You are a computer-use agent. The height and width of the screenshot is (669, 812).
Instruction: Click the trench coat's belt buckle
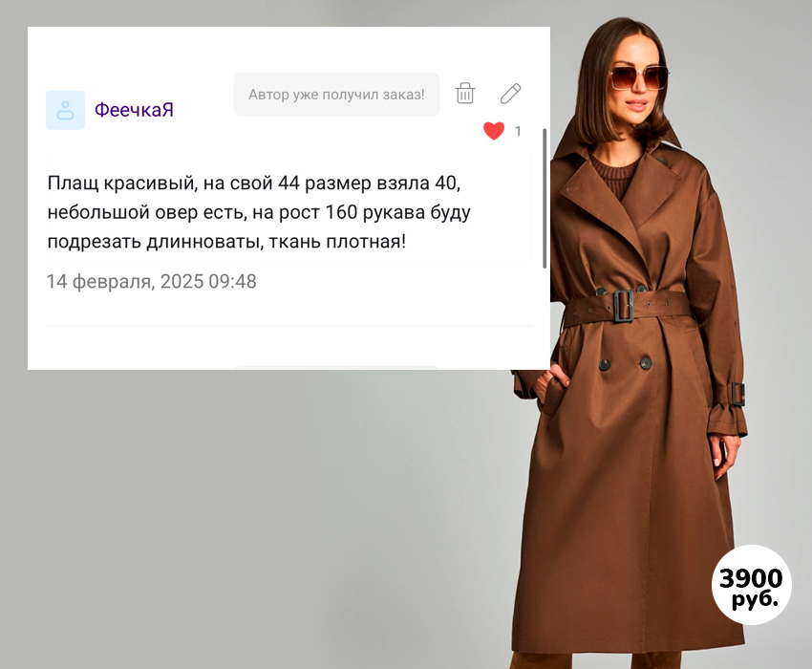click(x=624, y=306)
